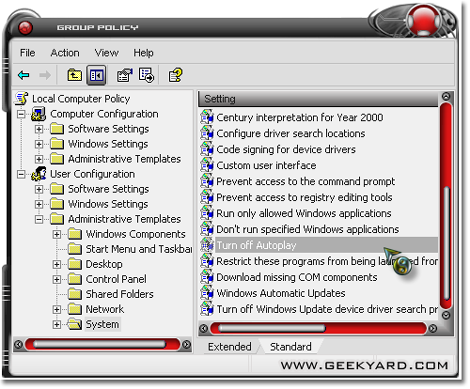The height and width of the screenshot is (389, 470).
Task: Toggle the Show/Hide Console Tree icon
Action: 96,75
